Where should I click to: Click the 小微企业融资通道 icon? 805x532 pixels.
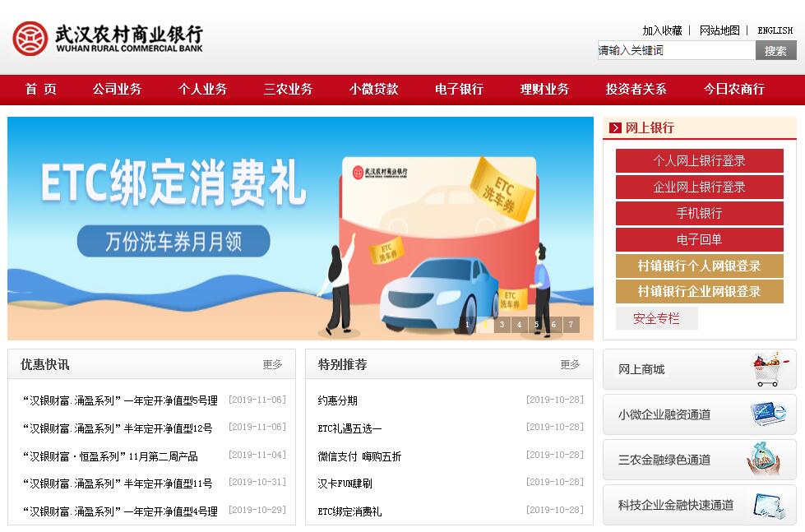(x=767, y=414)
